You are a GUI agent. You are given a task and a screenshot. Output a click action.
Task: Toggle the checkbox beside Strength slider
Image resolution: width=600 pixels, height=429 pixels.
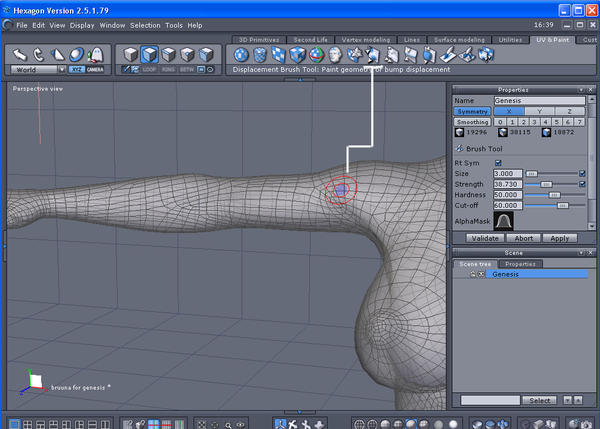[582, 184]
